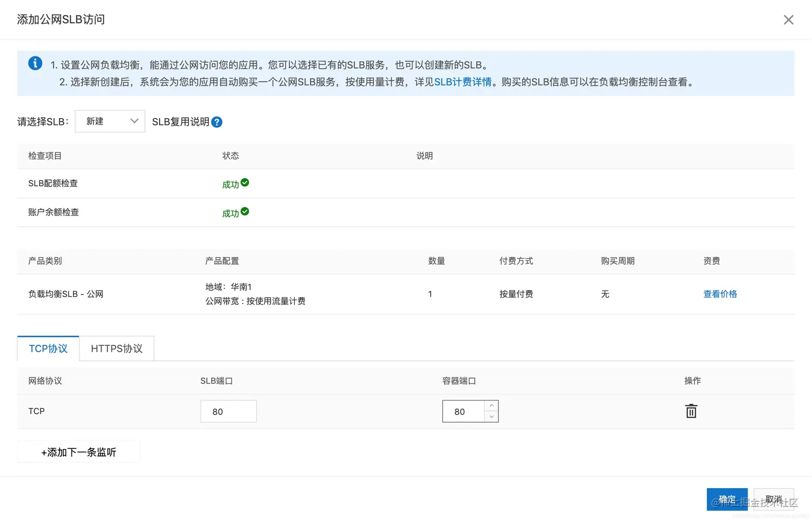Click the SLB端口 input field showing 80
This screenshot has height=522, width=812.
coord(228,411)
